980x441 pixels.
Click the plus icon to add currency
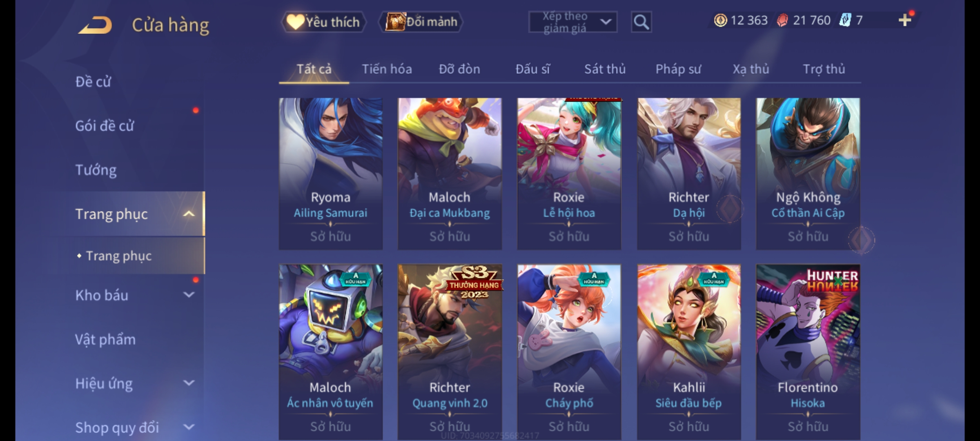(x=905, y=20)
